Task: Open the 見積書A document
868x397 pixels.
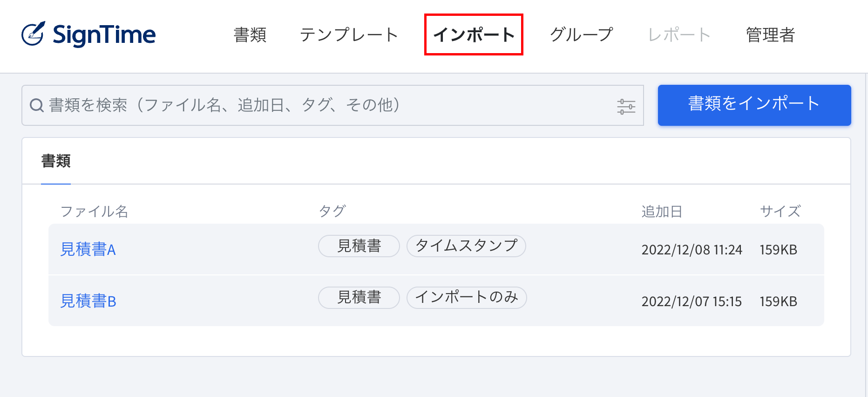Action: pyautogui.click(x=88, y=250)
